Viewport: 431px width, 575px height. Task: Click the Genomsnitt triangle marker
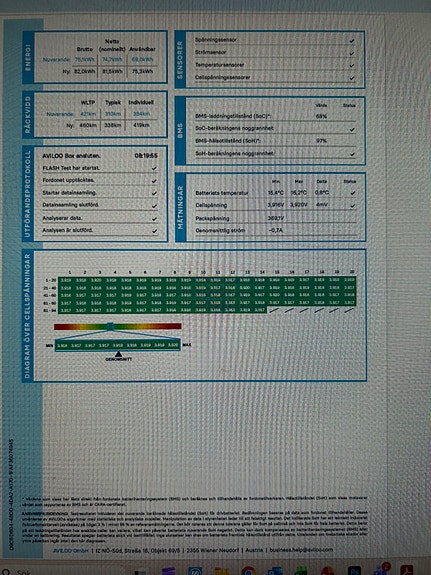point(118,354)
